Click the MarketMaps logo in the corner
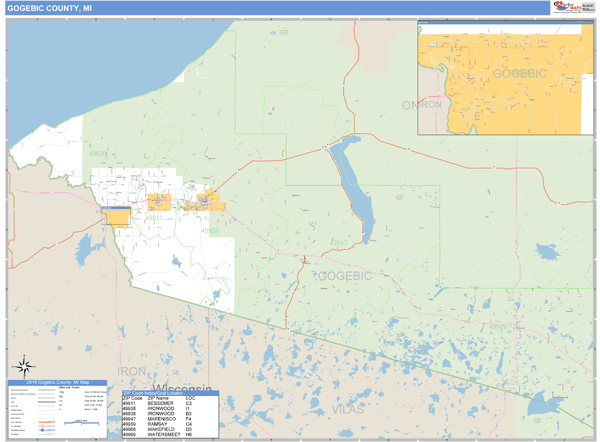The width and height of the screenshot is (600, 442). pyautogui.click(x=570, y=7)
